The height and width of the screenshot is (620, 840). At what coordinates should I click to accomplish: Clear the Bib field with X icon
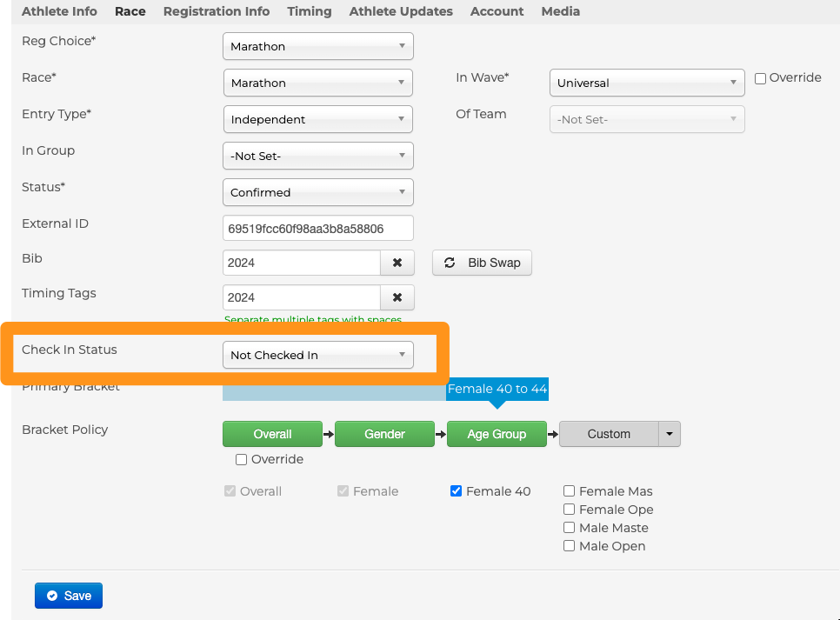[397, 263]
